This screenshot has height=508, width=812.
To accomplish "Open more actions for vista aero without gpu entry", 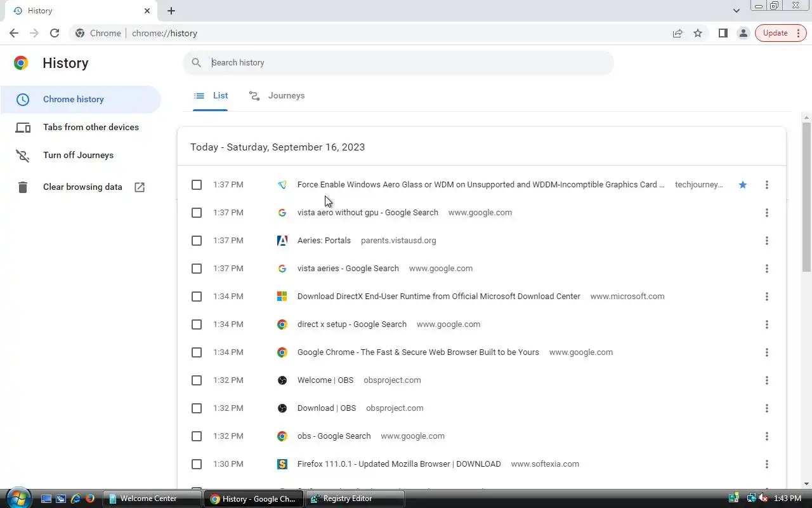I will tap(766, 213).
